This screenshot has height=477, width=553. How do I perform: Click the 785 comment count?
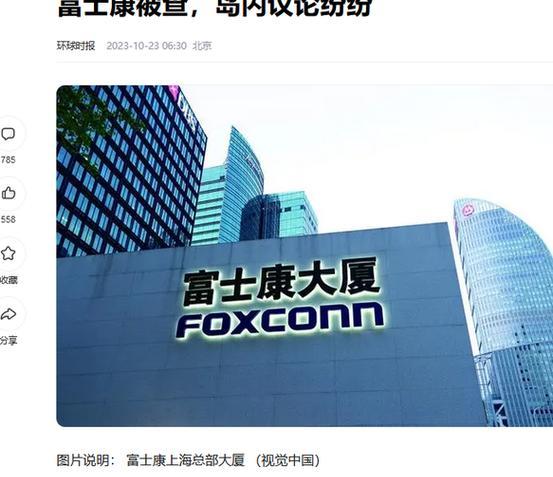click(8, 160)
